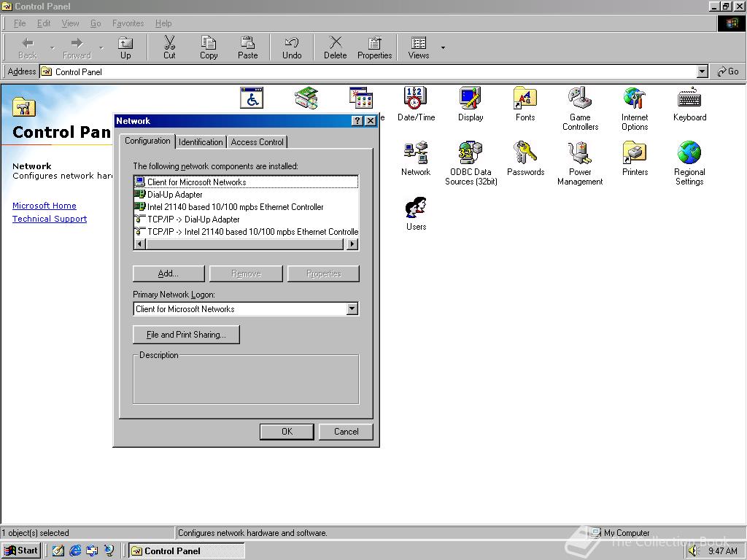Select Intel 21140 Ethernet Controller entry
The image size is (747, 560).
tap(246, 206)
